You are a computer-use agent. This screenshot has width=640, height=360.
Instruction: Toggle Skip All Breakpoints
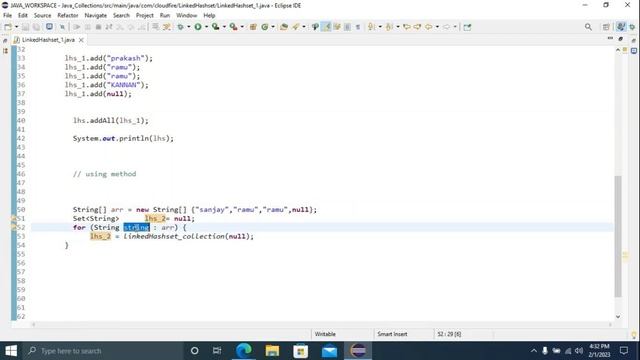point(62,27)
